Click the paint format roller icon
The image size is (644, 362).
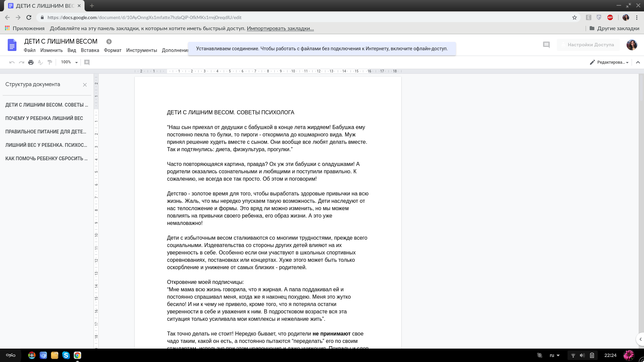[50, 62]
